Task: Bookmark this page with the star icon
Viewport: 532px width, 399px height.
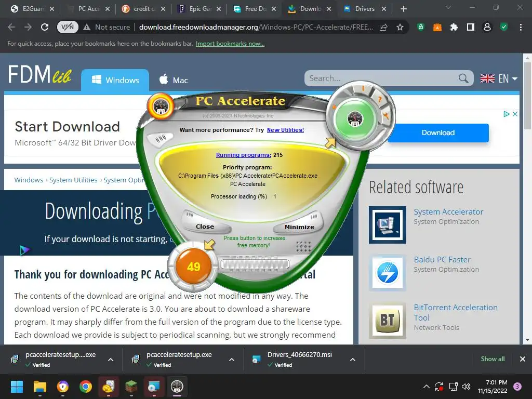Action: pyautogui.click(x=400, y=27)
